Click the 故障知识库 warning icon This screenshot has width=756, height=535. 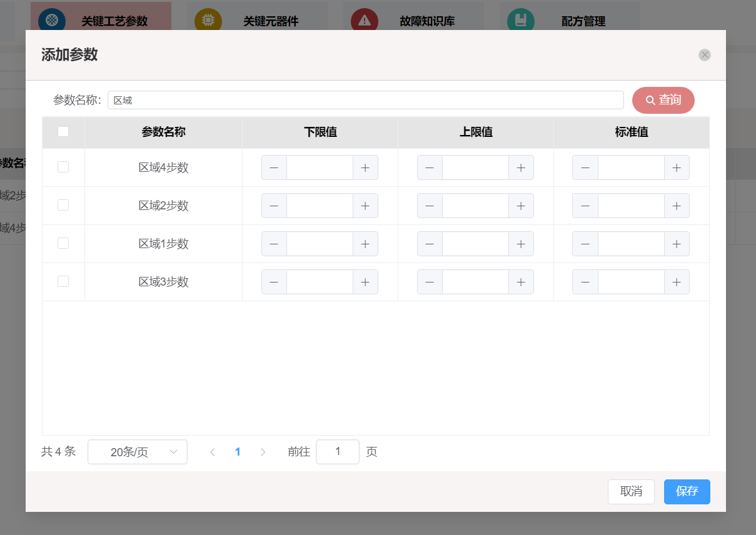pyautogui.click(x=365, y=21)
